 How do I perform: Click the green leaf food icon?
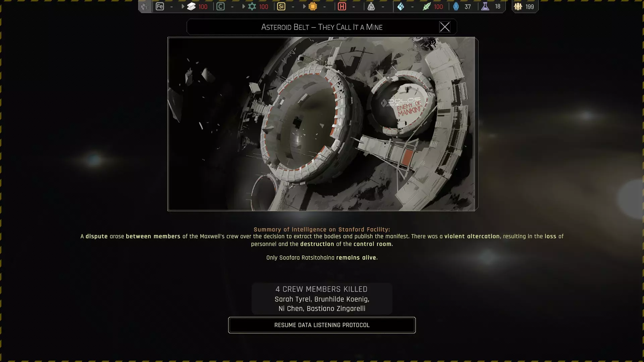pyautogui.click(x=426, y=6)
